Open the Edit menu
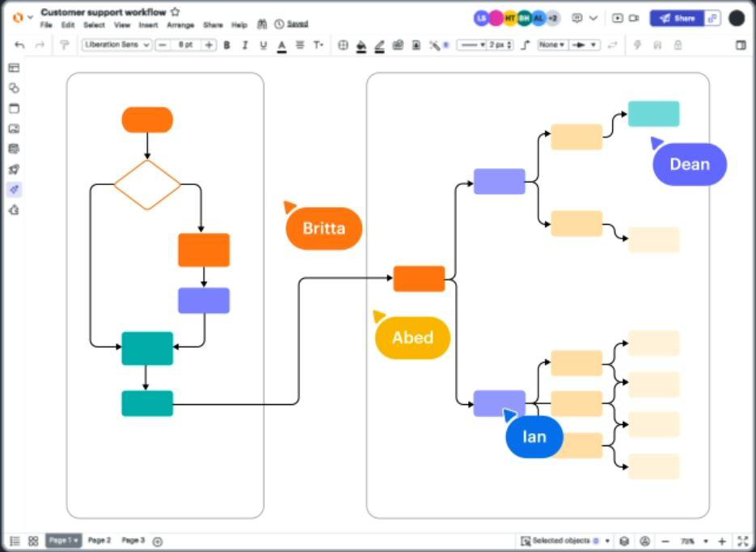756x552 pixels. [68, 25]
